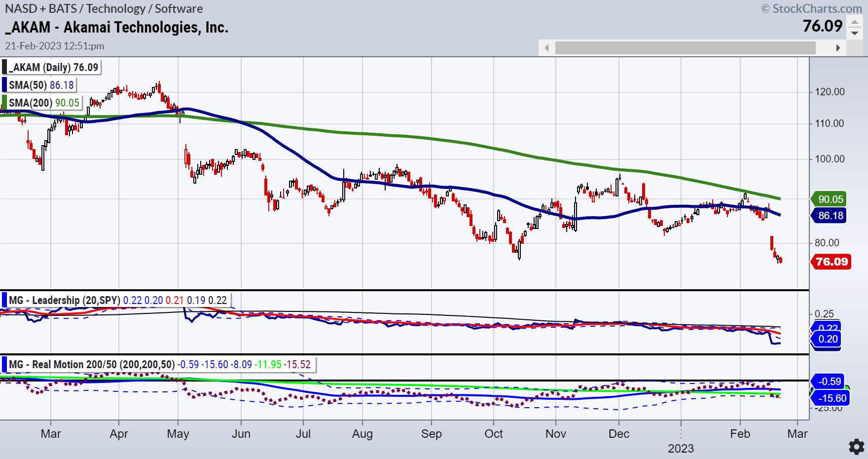Select the SMA(50) legend label
The image size is (868, 459).
coord(41,85)
